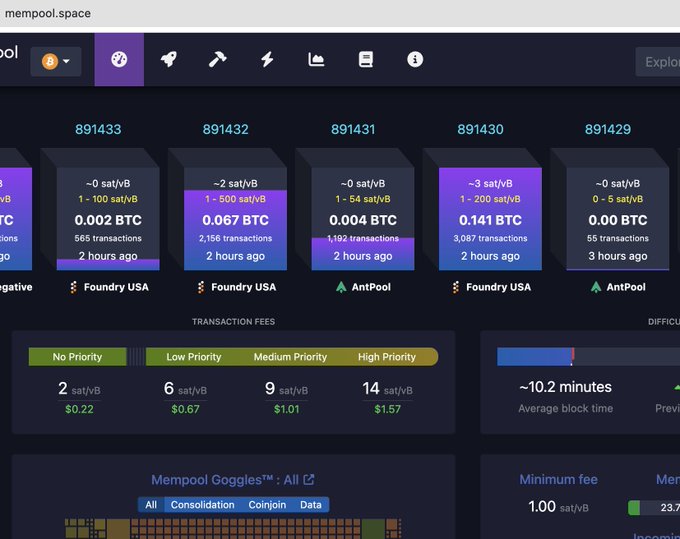
Task: Click the 14 sat/vB high priority value
Action: (x=387, y=389)
